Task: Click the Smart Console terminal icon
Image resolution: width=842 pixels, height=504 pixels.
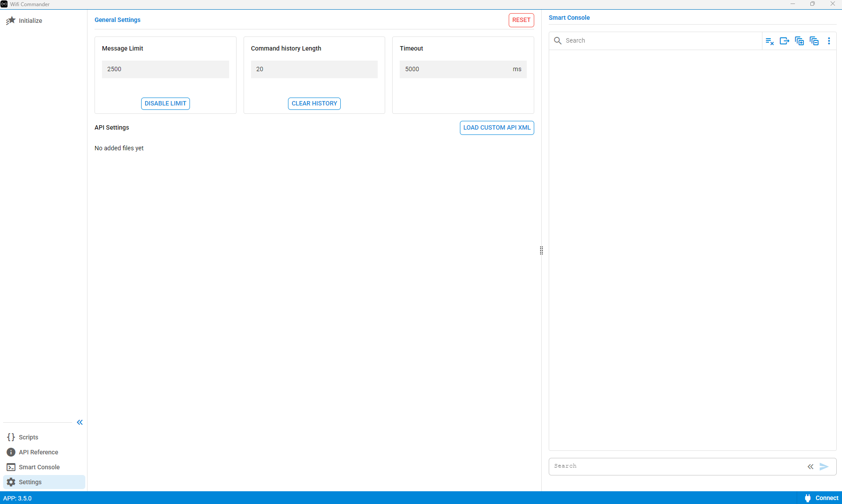Action: click(x=11, y=467)
